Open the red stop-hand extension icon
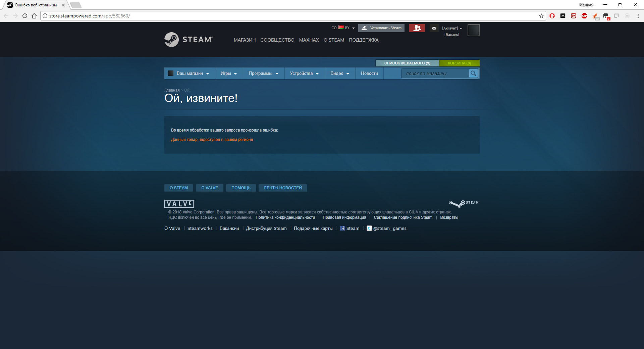 pyautogui.click(x=552, y=16)
